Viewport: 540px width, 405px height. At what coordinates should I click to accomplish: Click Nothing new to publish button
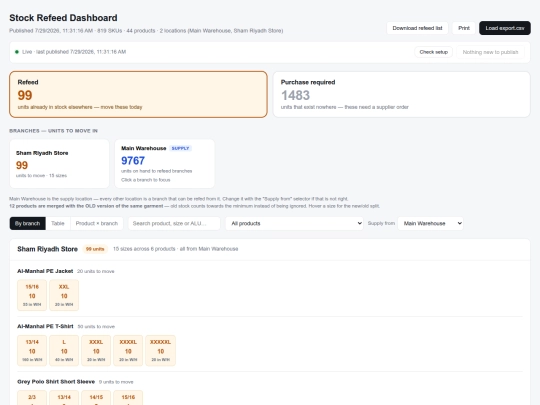pos(490,52)
